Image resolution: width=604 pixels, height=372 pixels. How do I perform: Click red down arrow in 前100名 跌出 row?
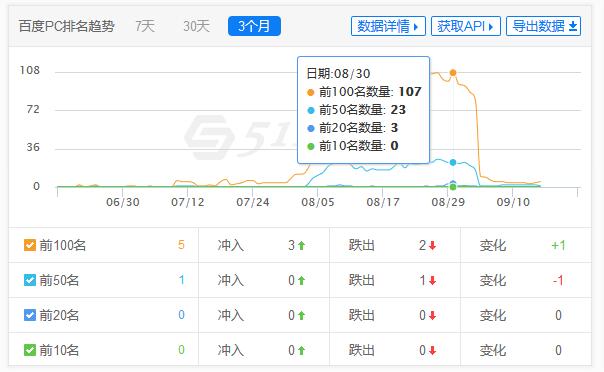coord(432,245)
